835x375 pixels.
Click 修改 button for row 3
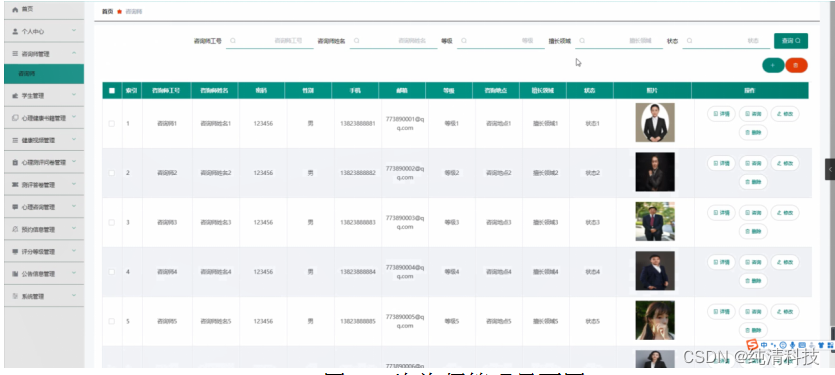tap(785, 213)
